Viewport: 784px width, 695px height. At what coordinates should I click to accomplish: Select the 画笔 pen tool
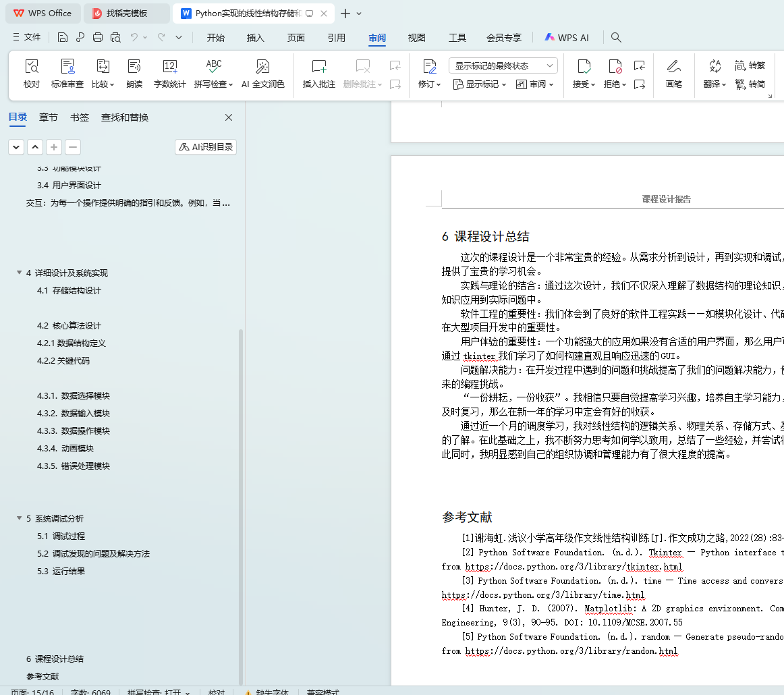[673, 74]
